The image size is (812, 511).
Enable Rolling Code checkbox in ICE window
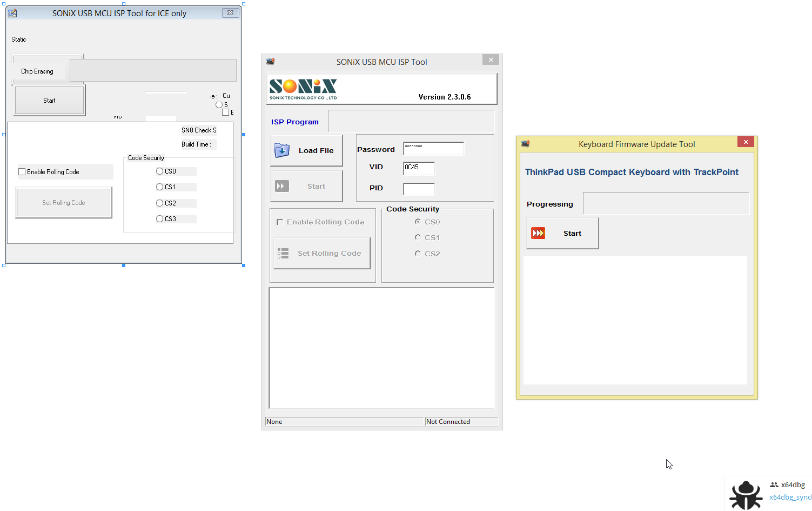point(22,172)
